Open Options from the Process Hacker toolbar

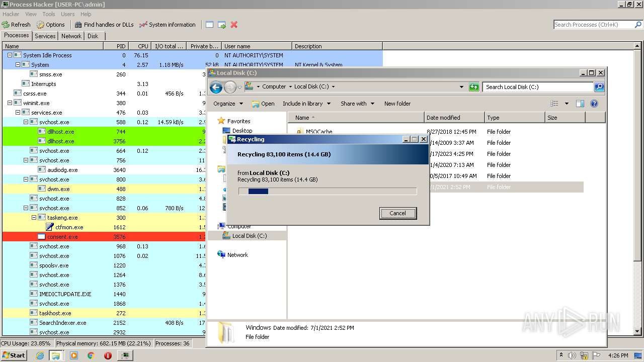[50, 25]
